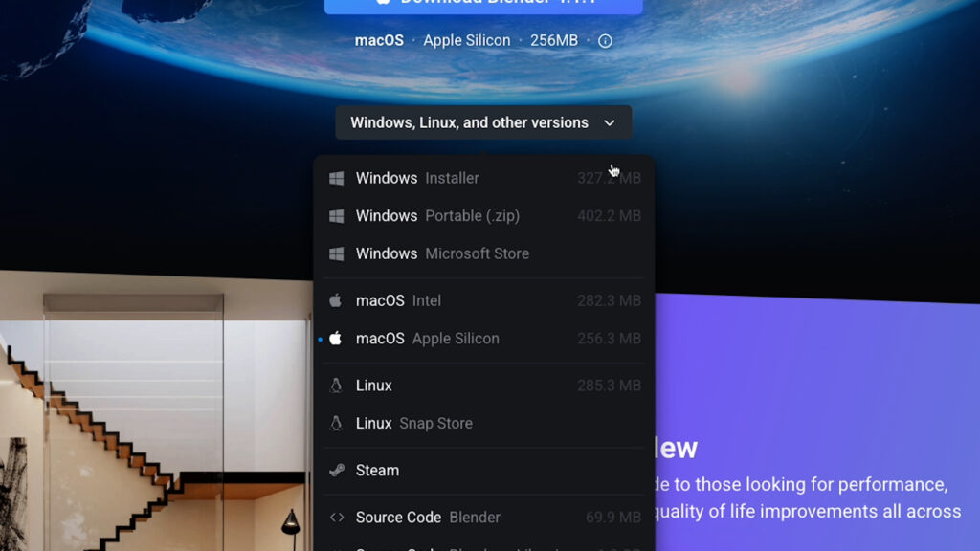Click the Windows logo beside Installer

pos(336,179)
